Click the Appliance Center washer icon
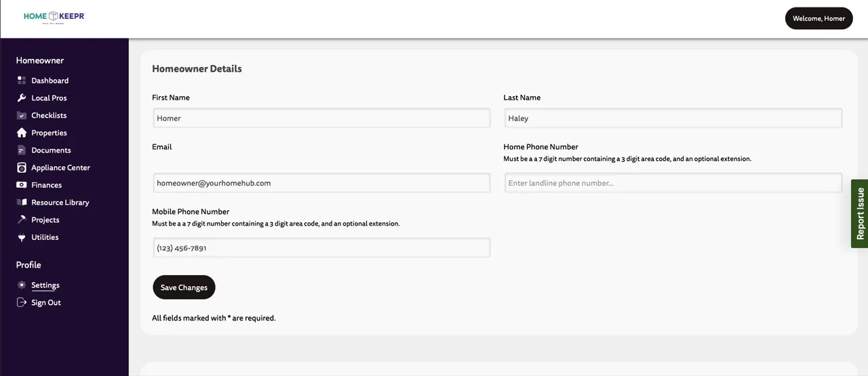This screenshot has height=376, width=868. tap(22, 167)
